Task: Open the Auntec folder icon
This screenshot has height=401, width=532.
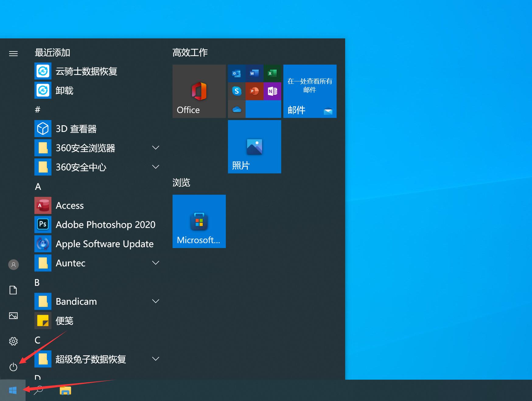Action: click(x=43, y=263)
